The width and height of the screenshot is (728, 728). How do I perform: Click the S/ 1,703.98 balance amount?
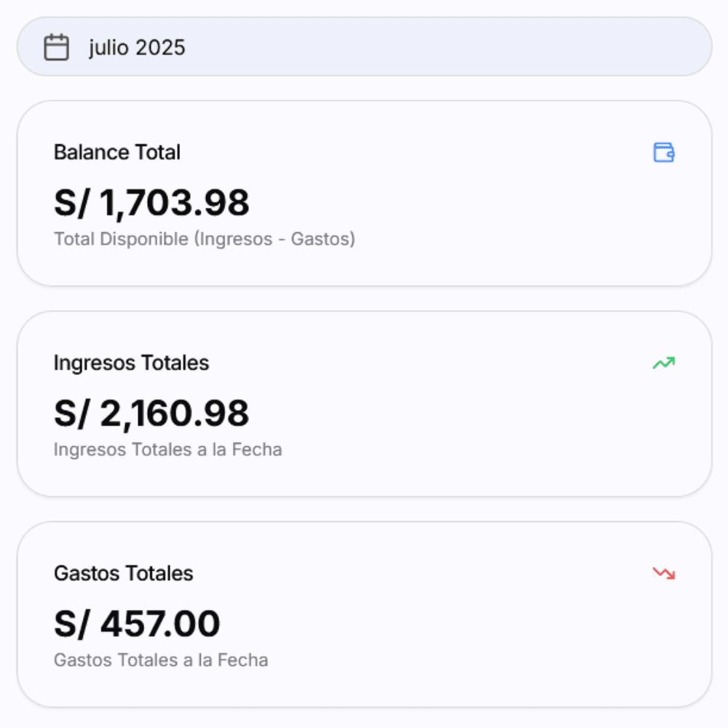(x=151, y=202)
